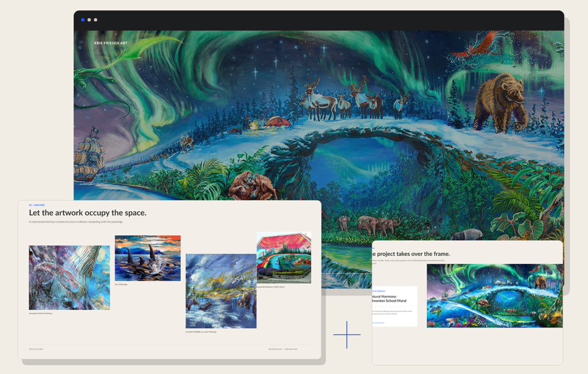588x374 pixels.
Task: Click the Canadian Wildlife on Land Paintings caption
Action: 201,332
